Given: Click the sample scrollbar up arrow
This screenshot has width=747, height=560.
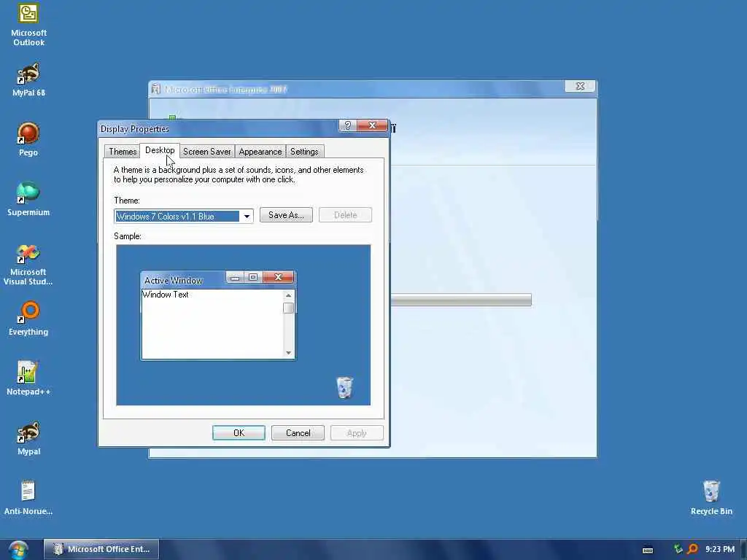Looking at the screenshot, I should tap(288, 296).
